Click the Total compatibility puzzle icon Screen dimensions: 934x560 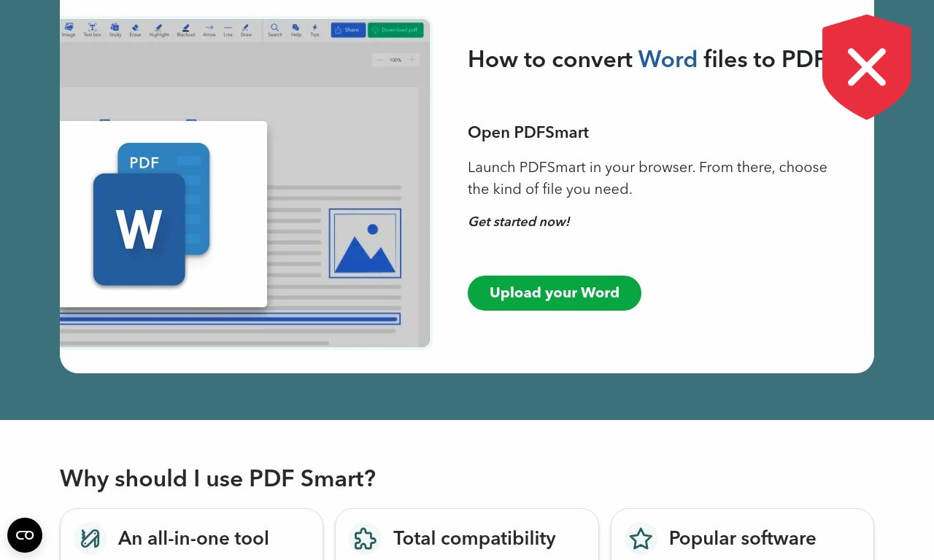(366, 539)
